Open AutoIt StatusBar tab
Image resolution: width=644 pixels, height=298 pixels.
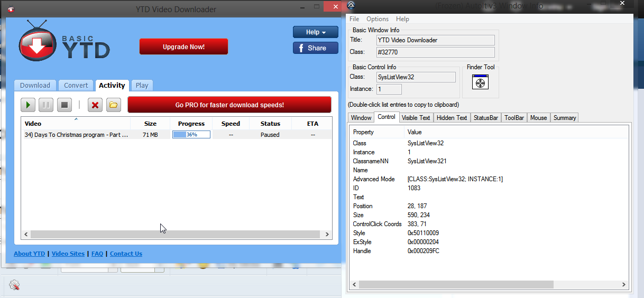[x=485, y=118]
